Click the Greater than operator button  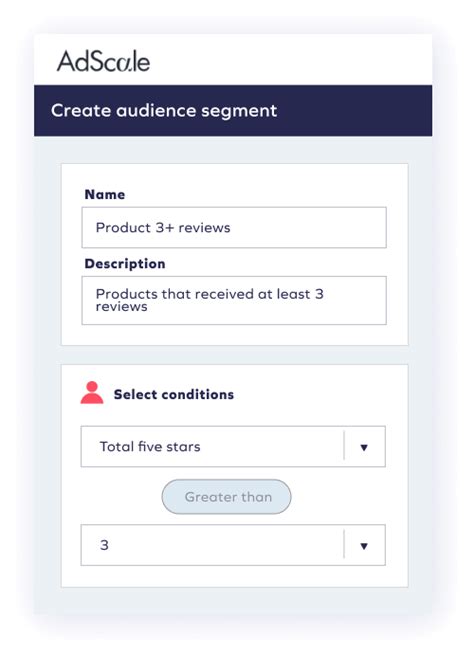[x=226, y=497]
